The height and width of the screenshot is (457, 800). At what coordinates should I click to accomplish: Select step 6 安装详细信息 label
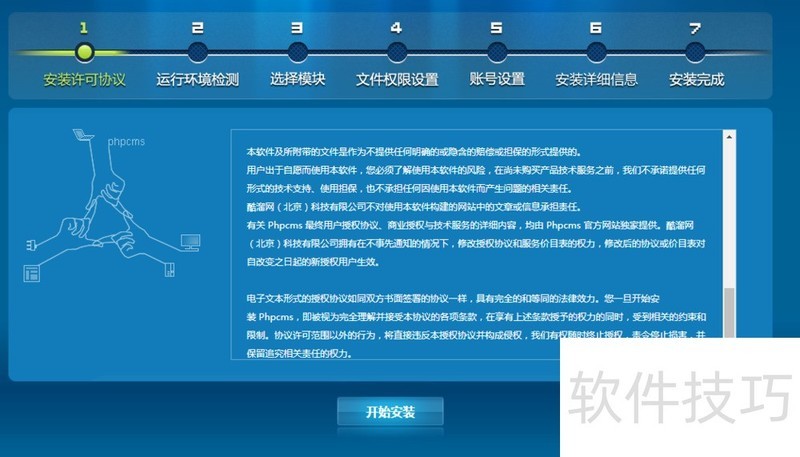[596, 80]
